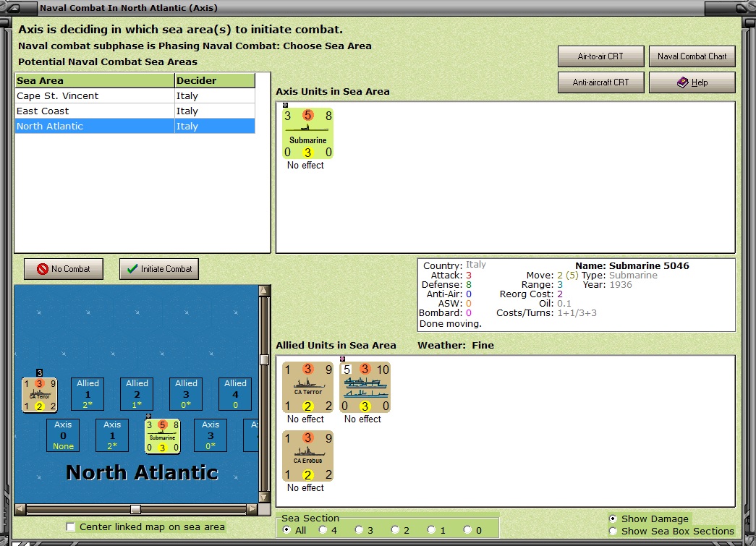Click the Axis 3 sea box section
Image resolution: width=756 pixels, height=546 pixels.
coord(211,435)
